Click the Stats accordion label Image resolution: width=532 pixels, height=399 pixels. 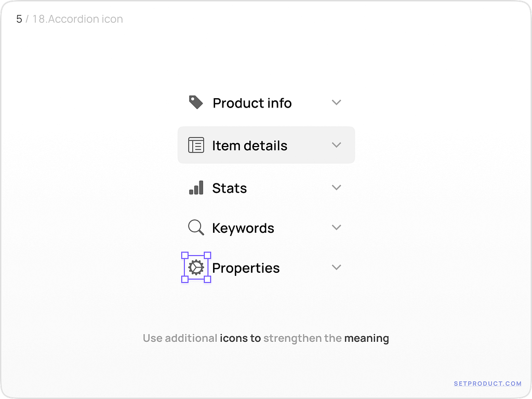click(x=229, y=188)
